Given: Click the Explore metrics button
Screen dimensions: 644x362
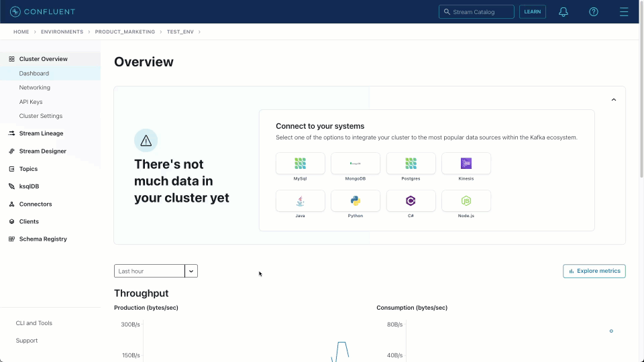Looking at the screenshot, I should (x=594, y=271).
